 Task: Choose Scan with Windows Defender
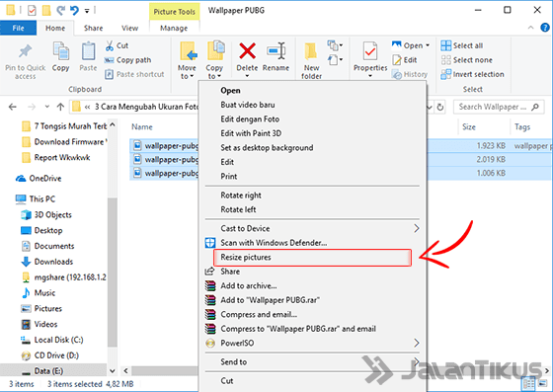click(x=274, y=243)
